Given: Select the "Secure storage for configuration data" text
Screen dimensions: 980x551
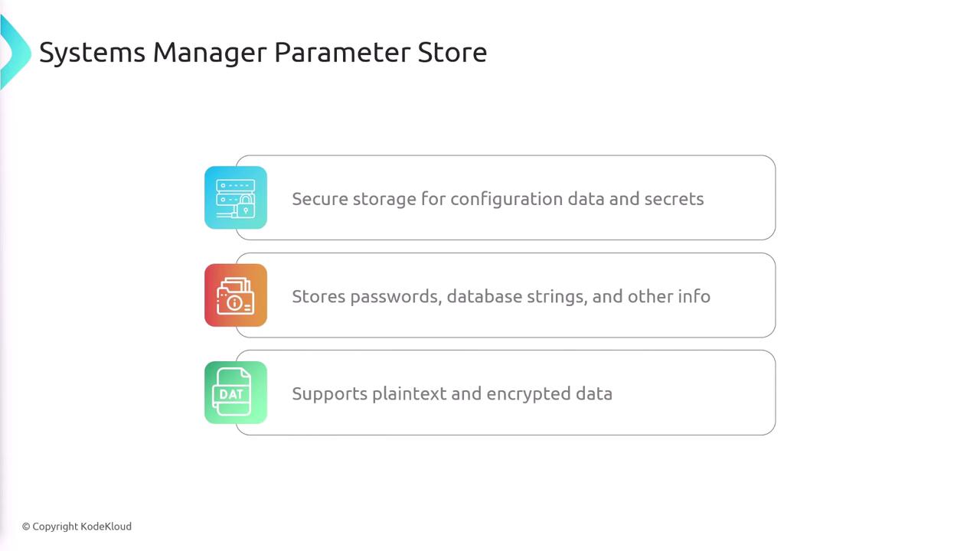Looking at the screenshot, I should [498, 199].
